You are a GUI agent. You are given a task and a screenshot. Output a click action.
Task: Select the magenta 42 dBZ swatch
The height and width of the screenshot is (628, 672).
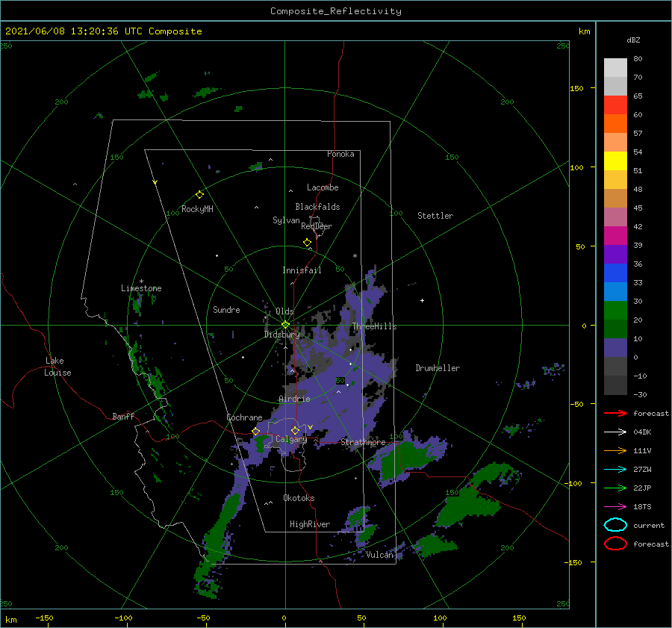(x=615, y=236)
